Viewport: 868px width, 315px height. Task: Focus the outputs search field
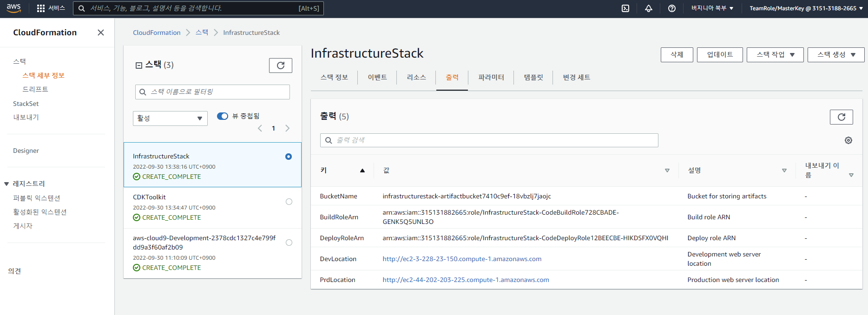coord(489,140)
